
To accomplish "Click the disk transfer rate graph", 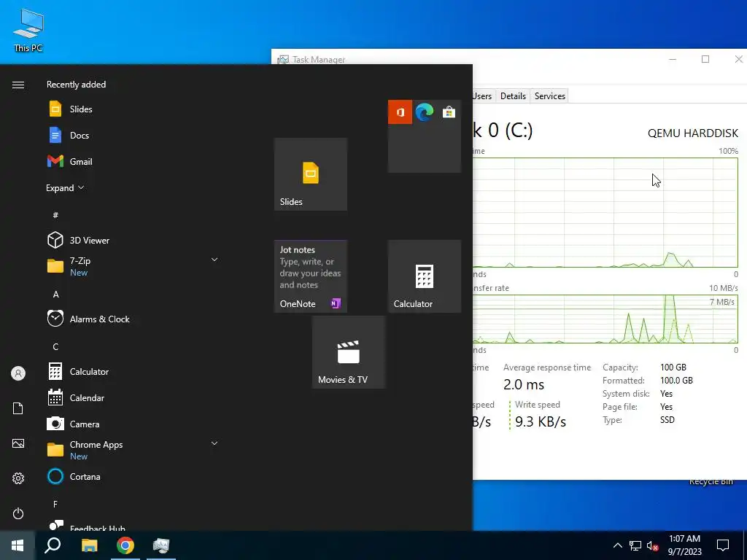I will (605, 319).
